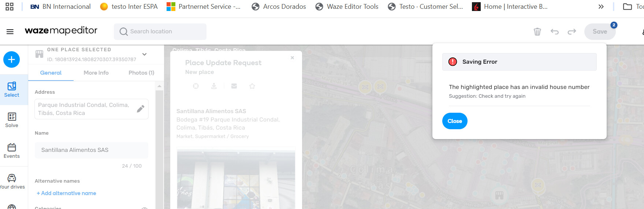Open BN Internacional bookmark

[x=61, y=7]
